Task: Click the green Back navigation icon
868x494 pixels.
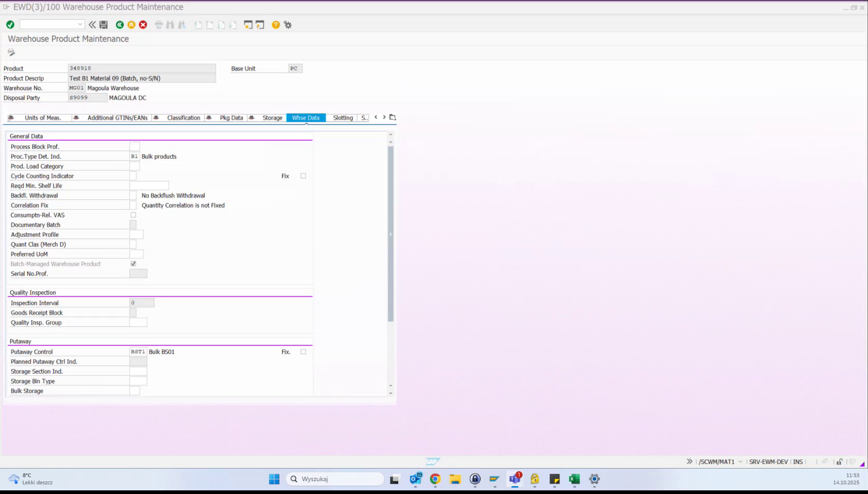Action: coord(120,24)
